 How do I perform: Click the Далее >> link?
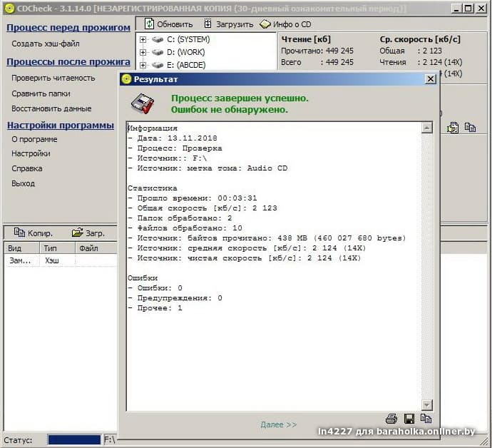tap(278, 424)
